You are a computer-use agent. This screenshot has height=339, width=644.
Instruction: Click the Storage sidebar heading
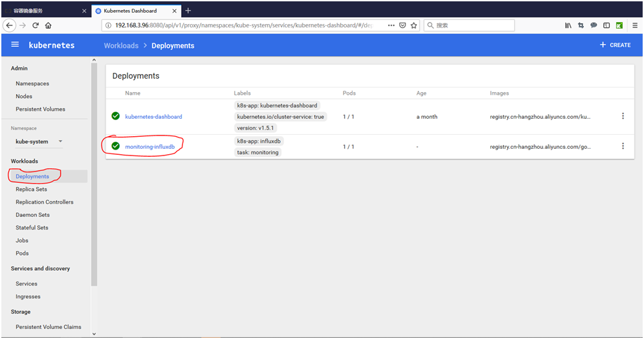pyautogui.click(x=21, y=312)
